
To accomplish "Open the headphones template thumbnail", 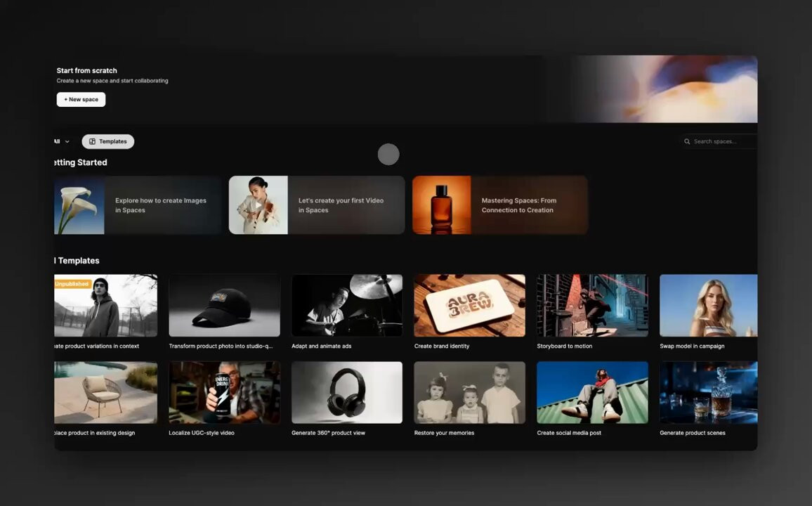I will coord(347,393).
